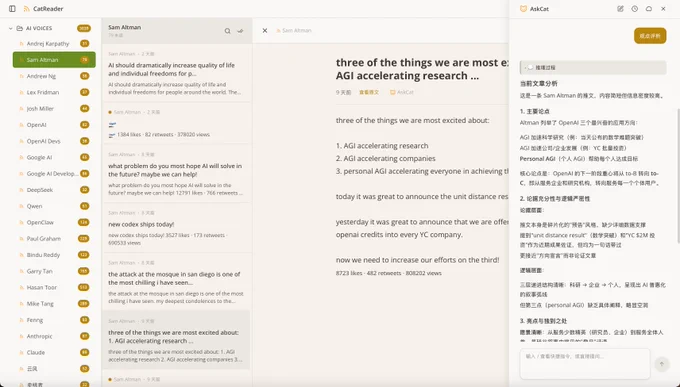Click the AskCat link under the article title
Screen dimensions: 680x387
[x=402, y=92]
